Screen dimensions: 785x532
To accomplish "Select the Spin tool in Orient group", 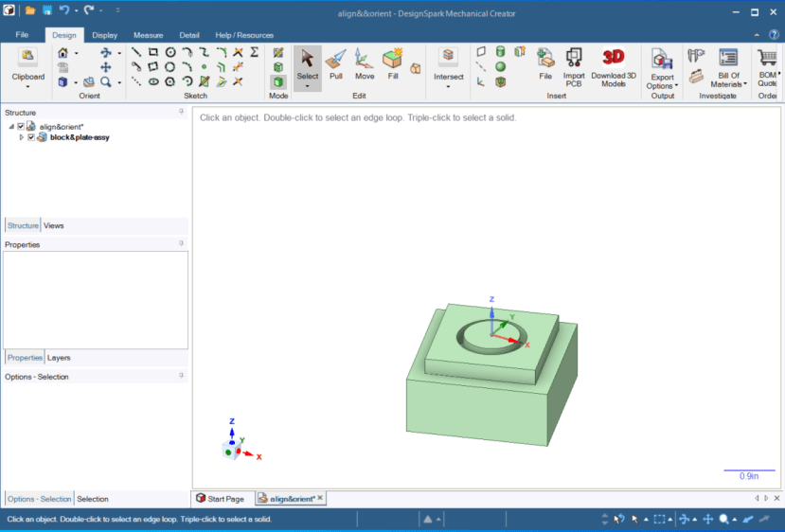I will (106, 53).
